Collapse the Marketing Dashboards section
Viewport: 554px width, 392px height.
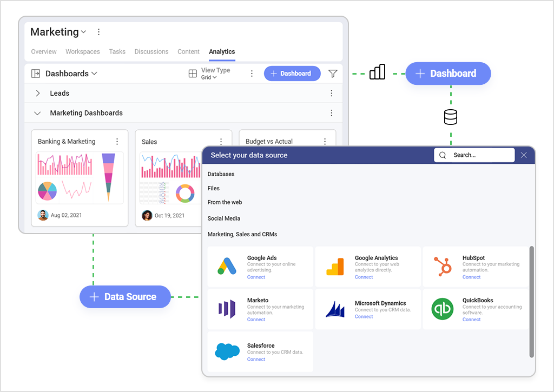pos(37,113)
